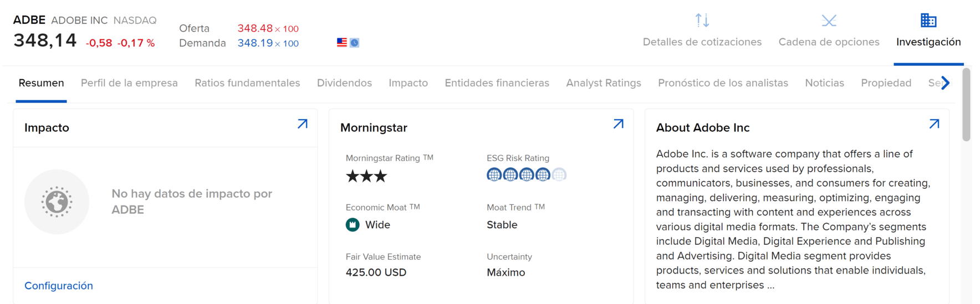Switch to Perfil de la empresa tab

coord(129,83)
